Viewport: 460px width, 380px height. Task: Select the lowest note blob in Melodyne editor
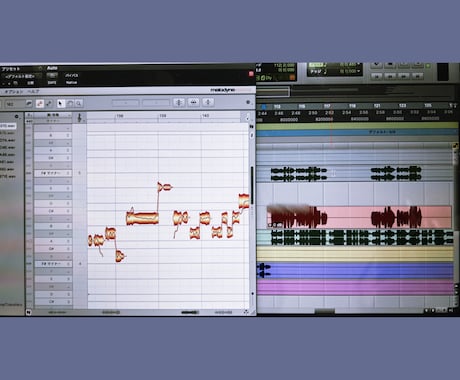pyautogui.click(x=120, y=256)
